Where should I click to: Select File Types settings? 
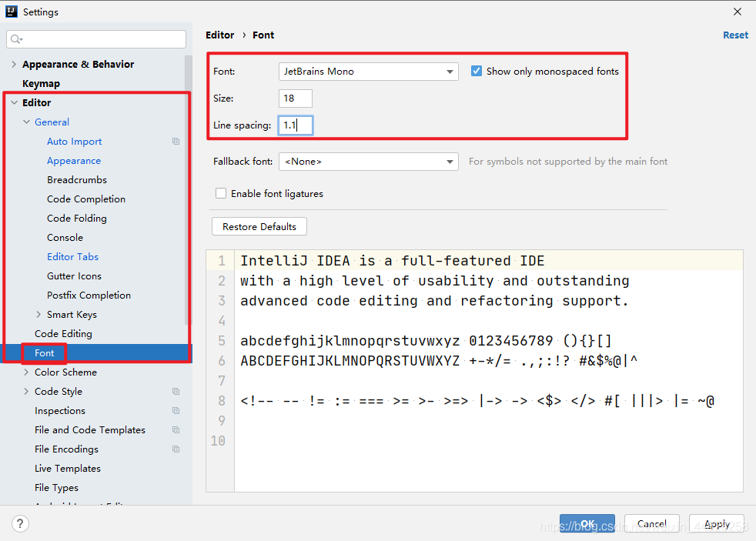tap(56, 488)
